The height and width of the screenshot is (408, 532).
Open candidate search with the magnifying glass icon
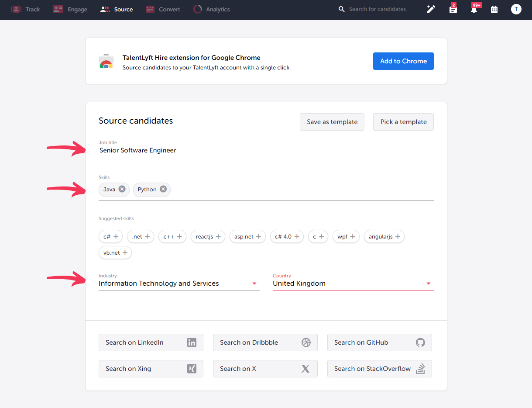pyautogui.click(x=342, y=9)
